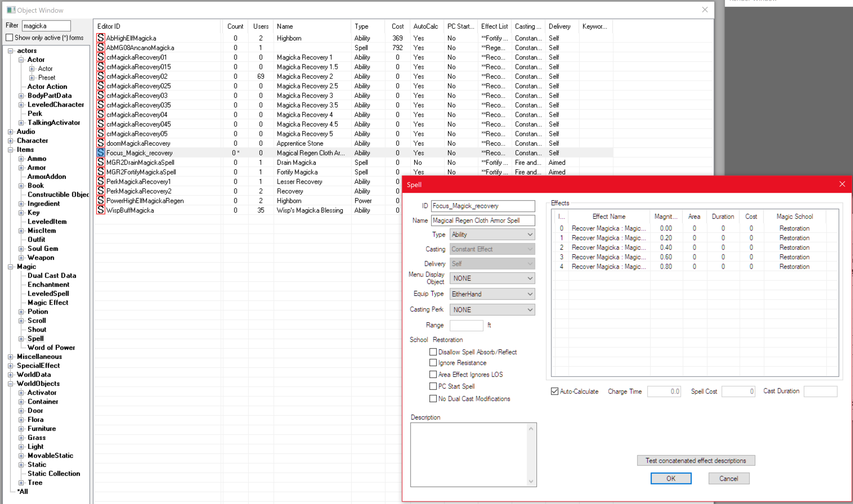Viewport: 853px width, 504px height.
Task: Click the spell icon beside crMagickaRecovery045
Action: (101, 124)
